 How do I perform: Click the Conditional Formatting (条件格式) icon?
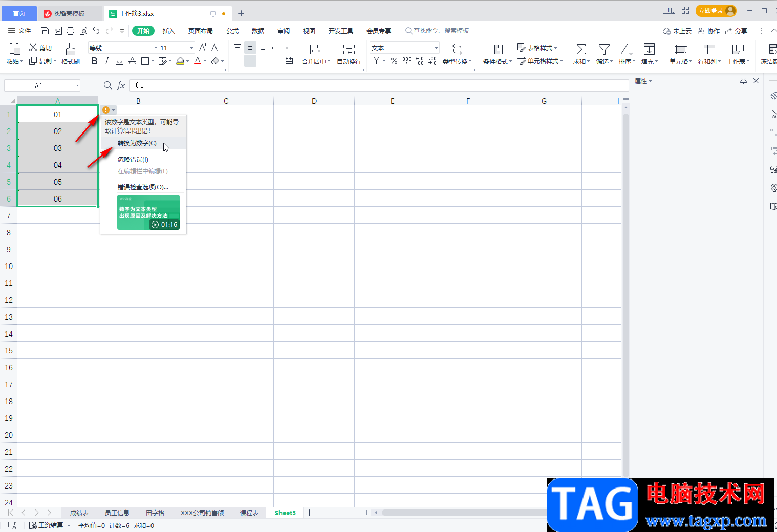[x=497, y=49]
